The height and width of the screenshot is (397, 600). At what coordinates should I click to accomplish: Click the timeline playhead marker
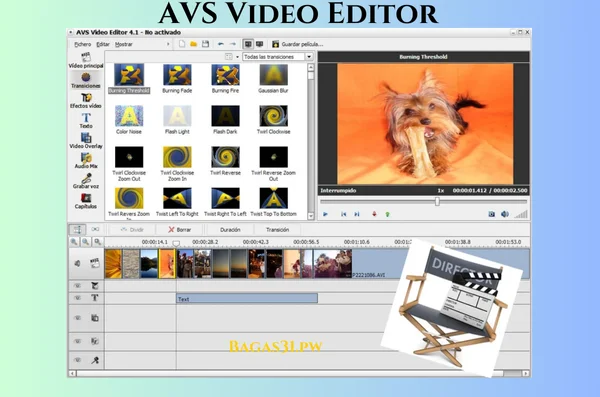(x=176, y=243)
